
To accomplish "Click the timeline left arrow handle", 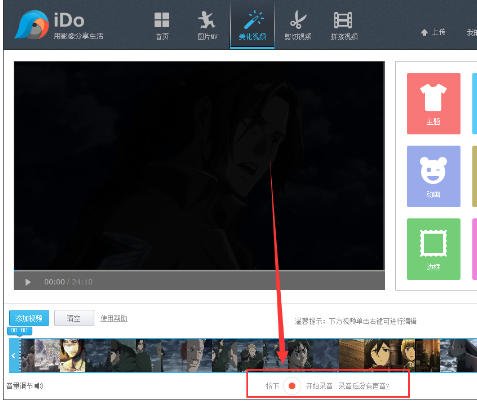I will coord(14,355).
